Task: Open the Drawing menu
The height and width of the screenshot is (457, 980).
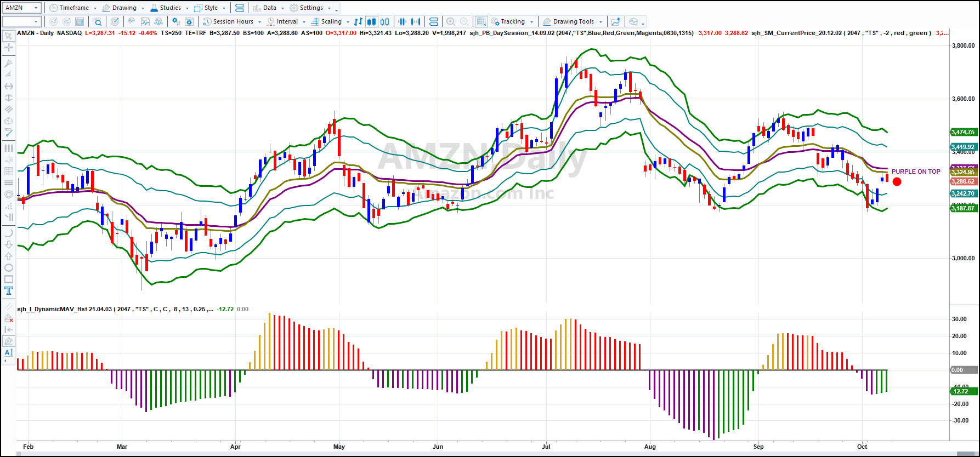Action: pyautogui.click(x=123, y=8)
